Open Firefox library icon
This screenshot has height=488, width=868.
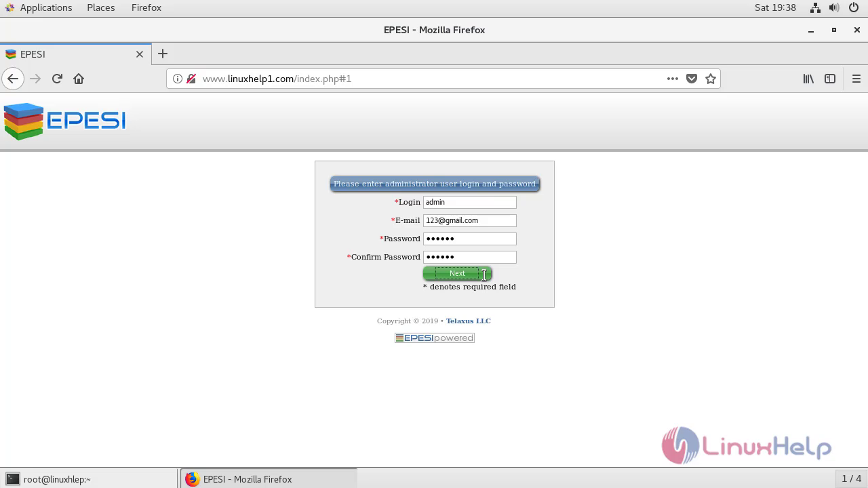pyautogui.click(x=808, y=79)
